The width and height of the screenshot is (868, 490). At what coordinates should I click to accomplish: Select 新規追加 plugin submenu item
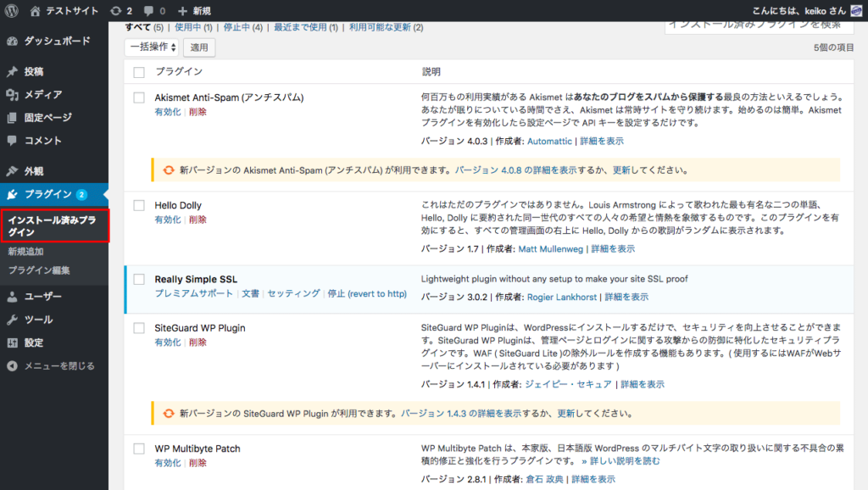25,252
